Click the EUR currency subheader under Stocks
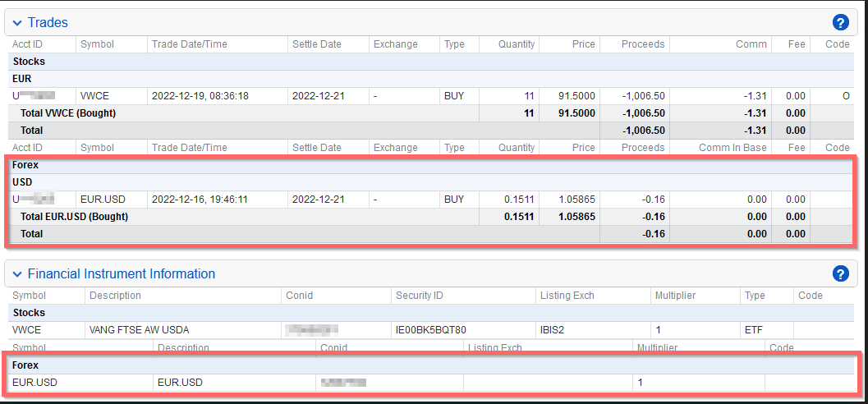The image size is (868, 404). click(22, 79)
